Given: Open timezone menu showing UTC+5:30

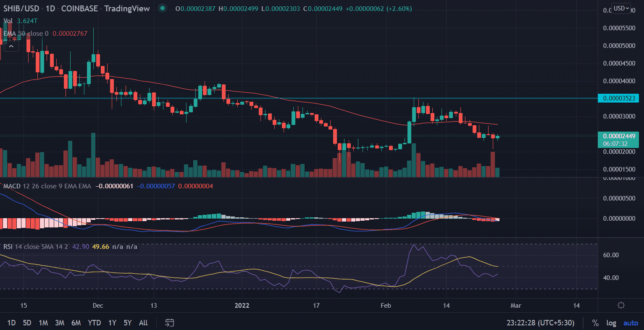Looking at the screenshot, I should click(x=541, y=323).
